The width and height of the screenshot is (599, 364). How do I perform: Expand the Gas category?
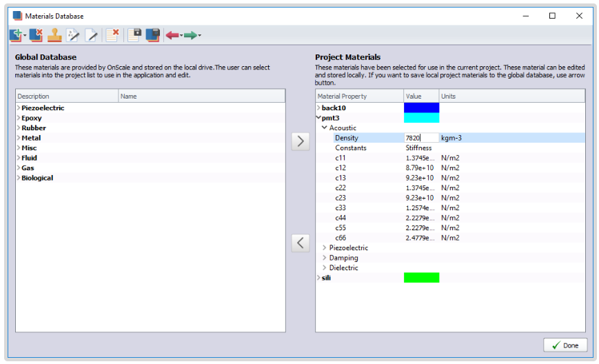click(x=19, y=168)
